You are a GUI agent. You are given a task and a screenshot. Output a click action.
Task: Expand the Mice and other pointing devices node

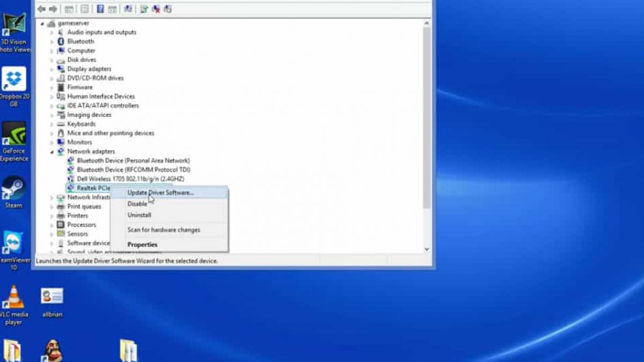pos(52,133)
